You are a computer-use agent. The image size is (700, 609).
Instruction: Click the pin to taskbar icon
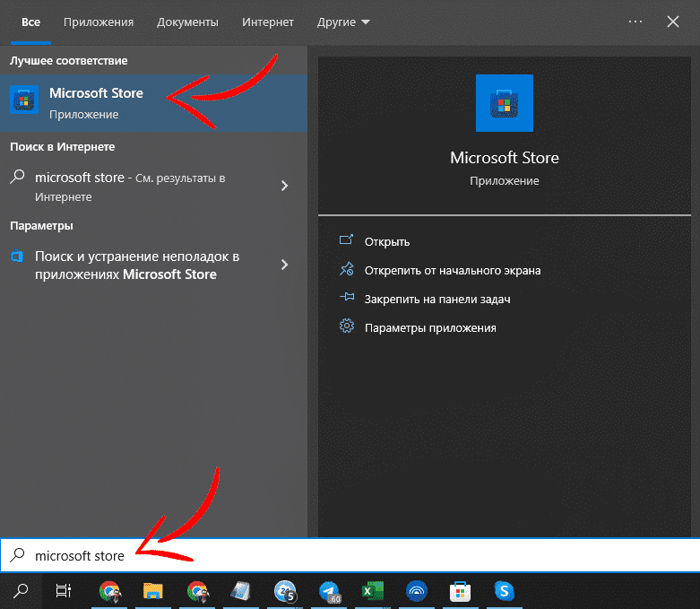(347, 297)
